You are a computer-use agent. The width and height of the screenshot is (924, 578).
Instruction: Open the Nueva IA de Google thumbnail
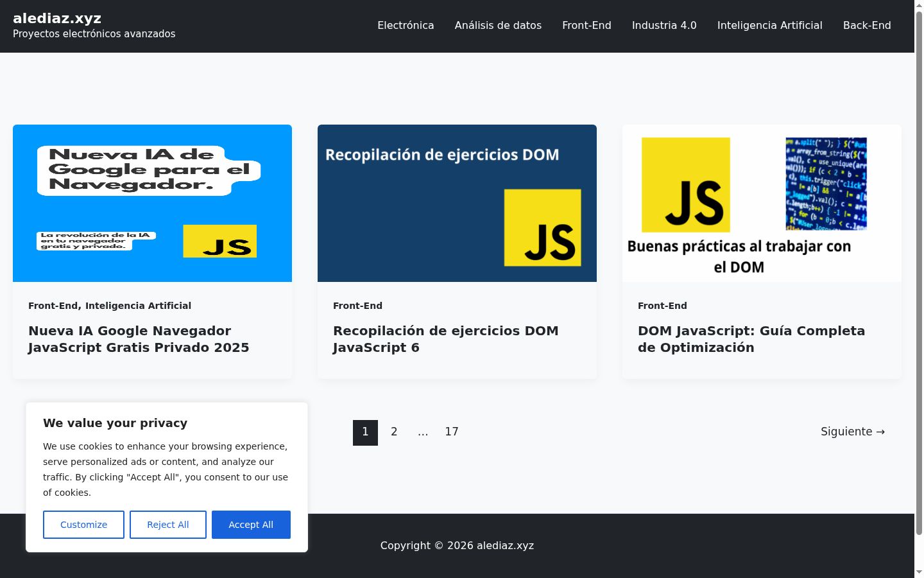152,203
